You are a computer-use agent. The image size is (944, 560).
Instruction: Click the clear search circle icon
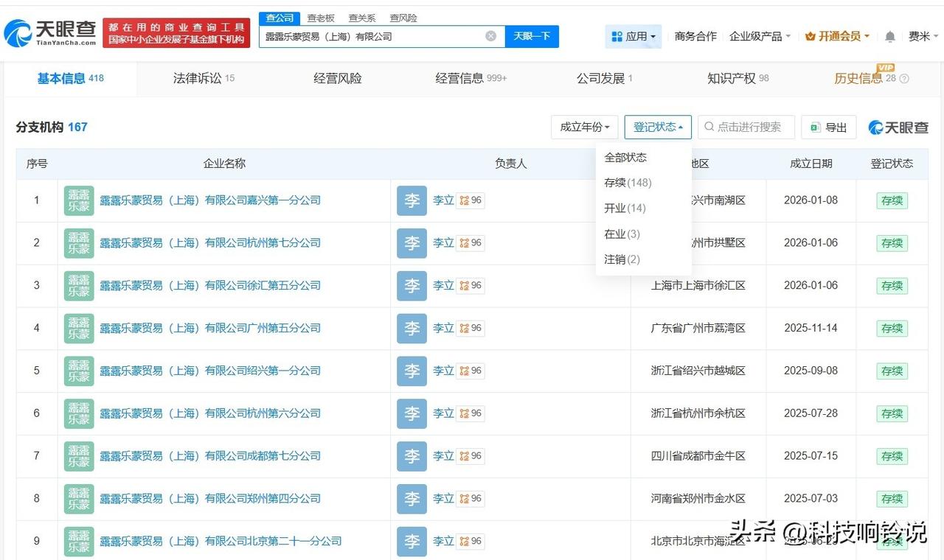tap(490, 35)
